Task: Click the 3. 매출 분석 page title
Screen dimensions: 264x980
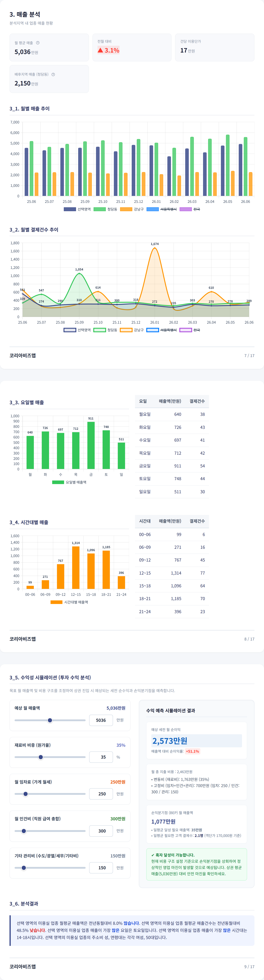Action: tap(25, 14)
